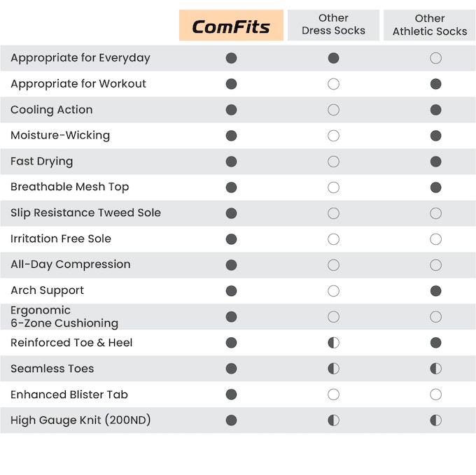The height and width of the screenshot is (475, 476).
Task: Click the half-filled Dress Socks circle for Seamless Toes
Action: pos(333,369)
